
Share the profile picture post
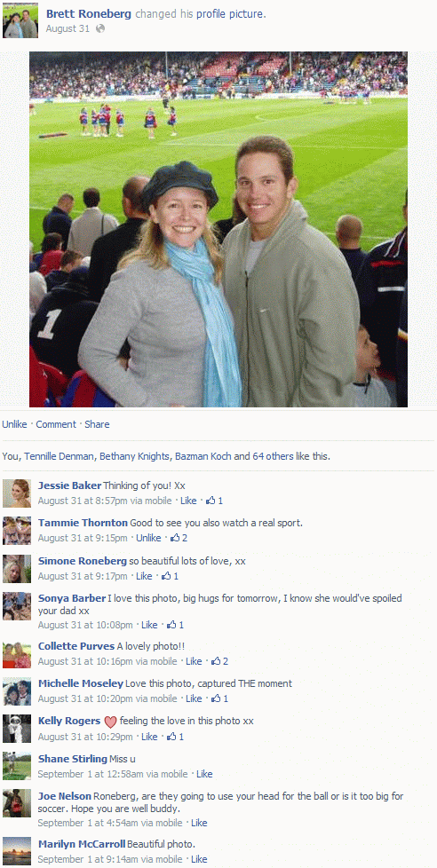(97, 424)
